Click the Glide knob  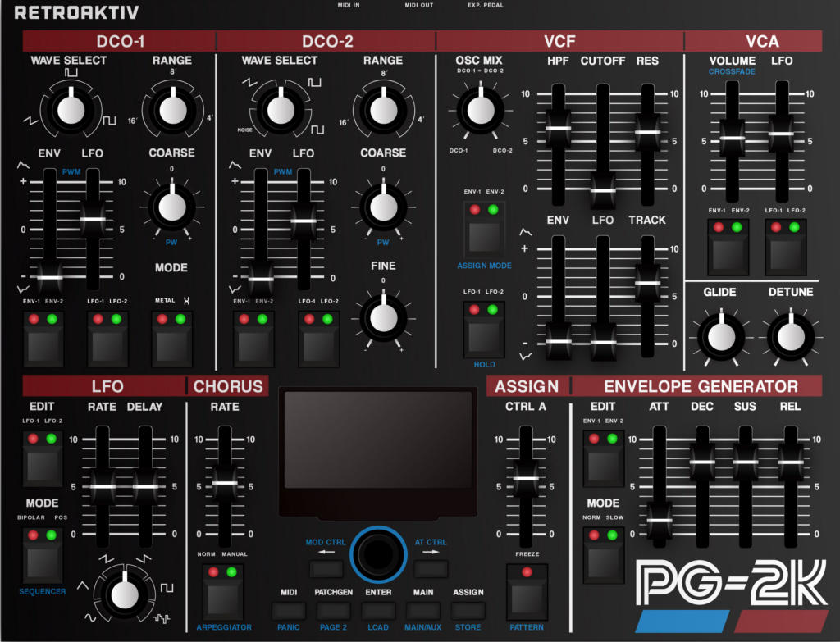click(x=721, y=336)
